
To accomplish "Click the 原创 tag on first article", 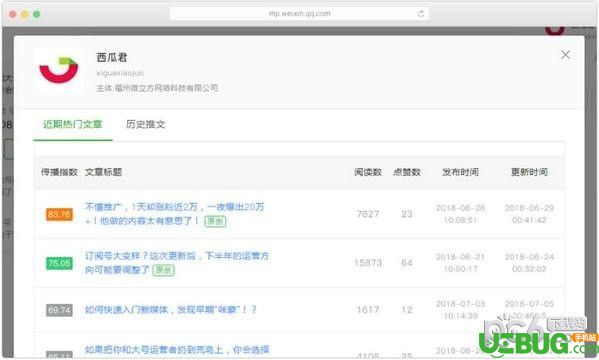I will point(215,221).
